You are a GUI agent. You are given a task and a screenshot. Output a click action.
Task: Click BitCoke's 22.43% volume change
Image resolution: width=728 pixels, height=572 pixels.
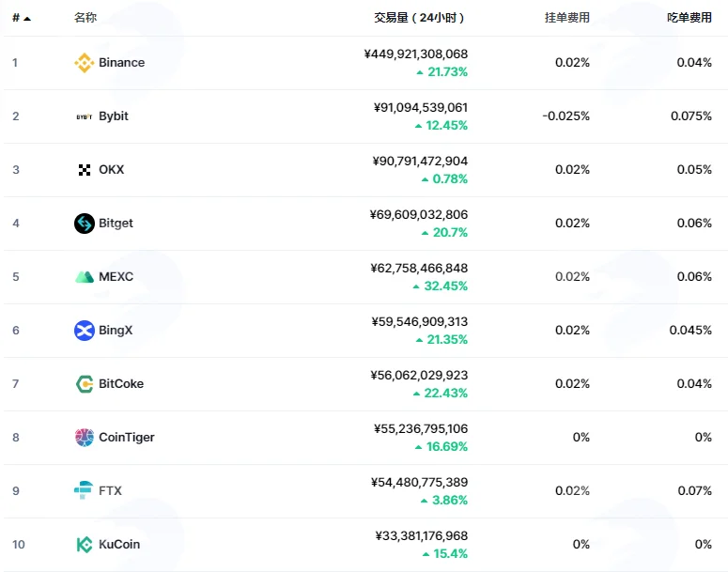441,394
